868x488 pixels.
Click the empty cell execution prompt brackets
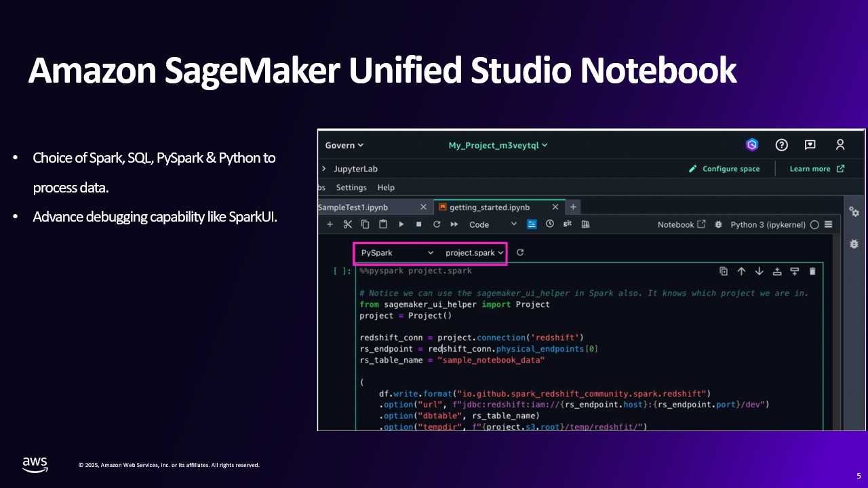tap(342, 271)
